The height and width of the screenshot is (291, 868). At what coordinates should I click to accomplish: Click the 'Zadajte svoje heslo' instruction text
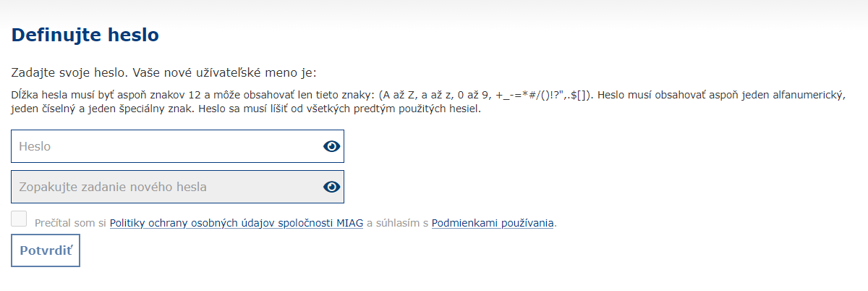(x=69, y=73)
